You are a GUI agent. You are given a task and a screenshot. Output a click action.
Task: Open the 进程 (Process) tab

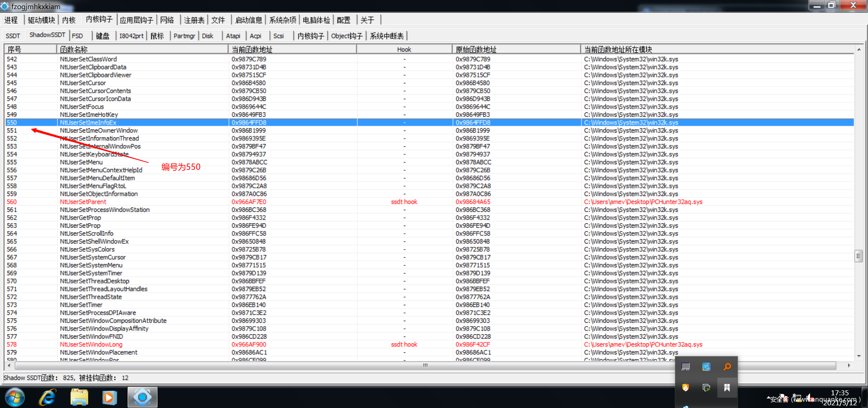(x=11, y=20)
